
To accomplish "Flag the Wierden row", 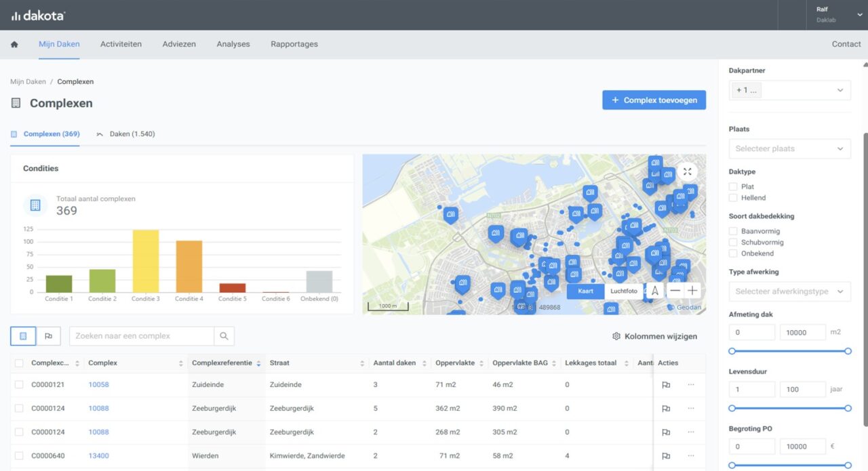I will (x=666, y=456).
